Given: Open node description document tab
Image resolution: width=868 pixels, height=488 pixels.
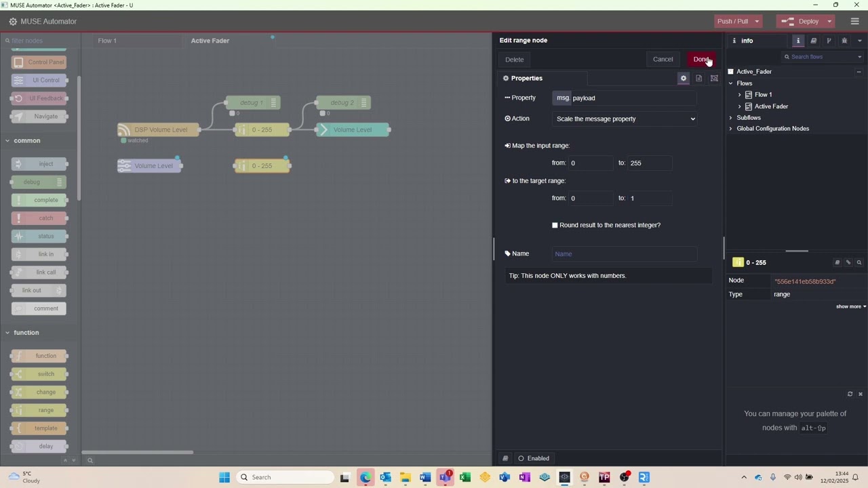Looking at the screenshot, I should pos(698,79).
